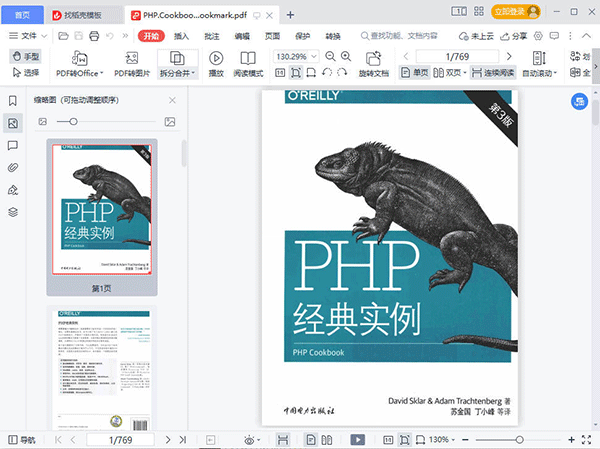Enable 阅读模式 reading mode
The width and height of the screenshot is (600, 449).
pyautogui.click(x=248, y=64)
